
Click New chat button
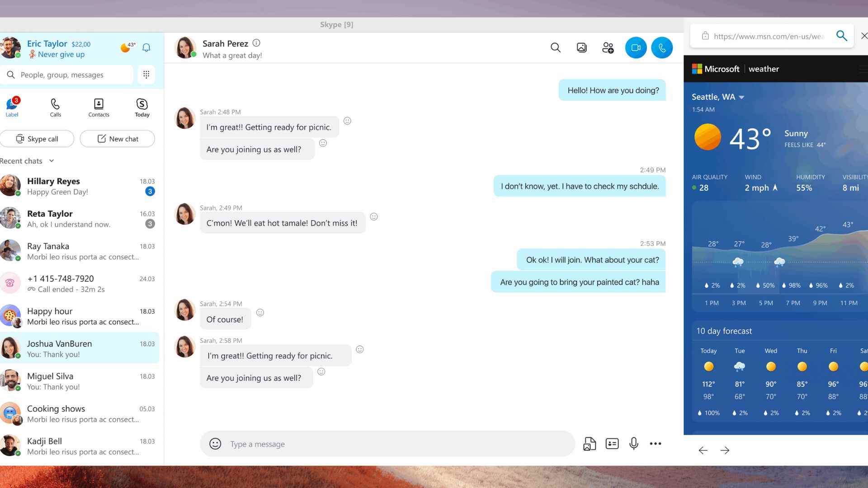pos(117,138)
